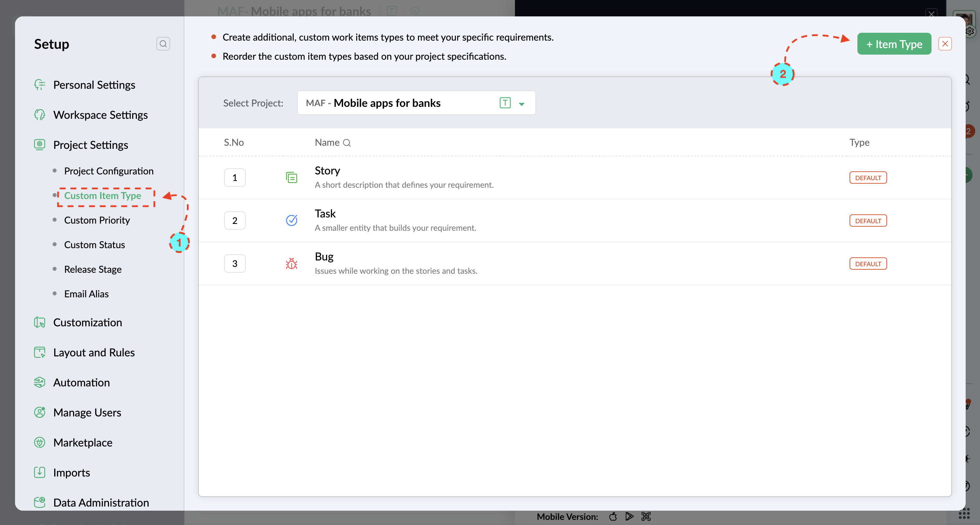
Task: Click the Setup search icon
Action: (163, 44)
